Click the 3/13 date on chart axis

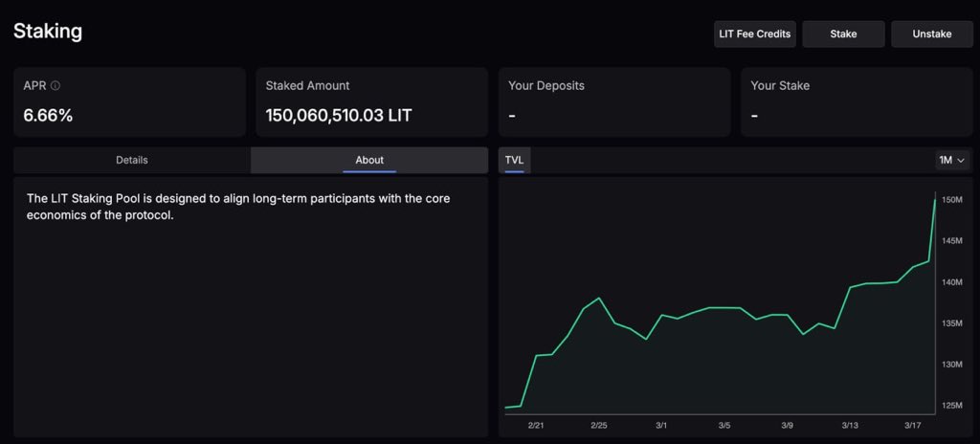[850, 425]
